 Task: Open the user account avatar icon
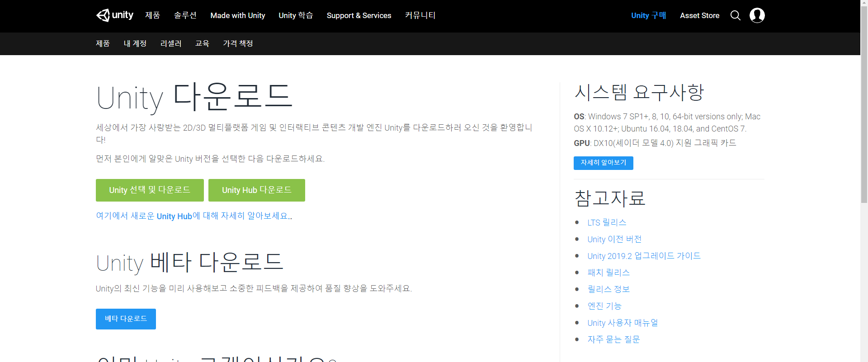point(757,15)
